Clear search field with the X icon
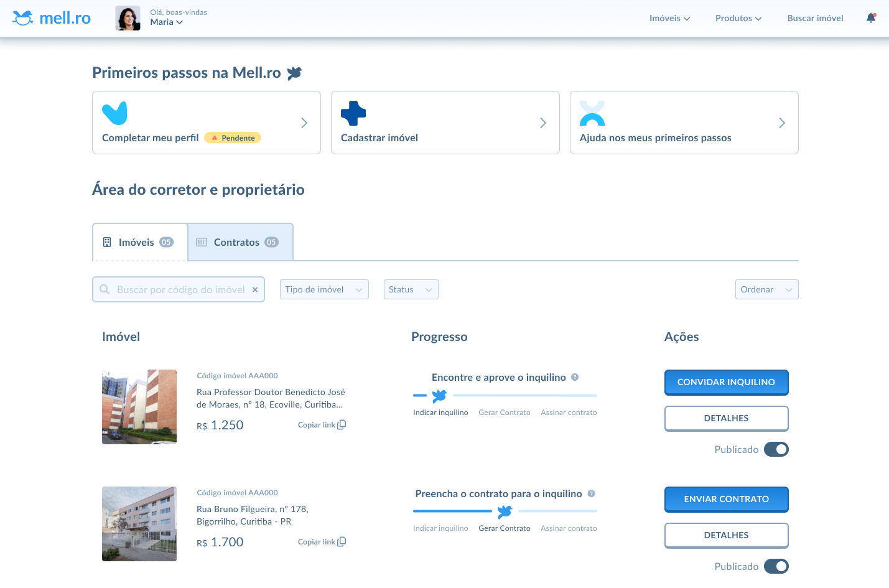This screenshot has height=588, width=889. point(255,289)
